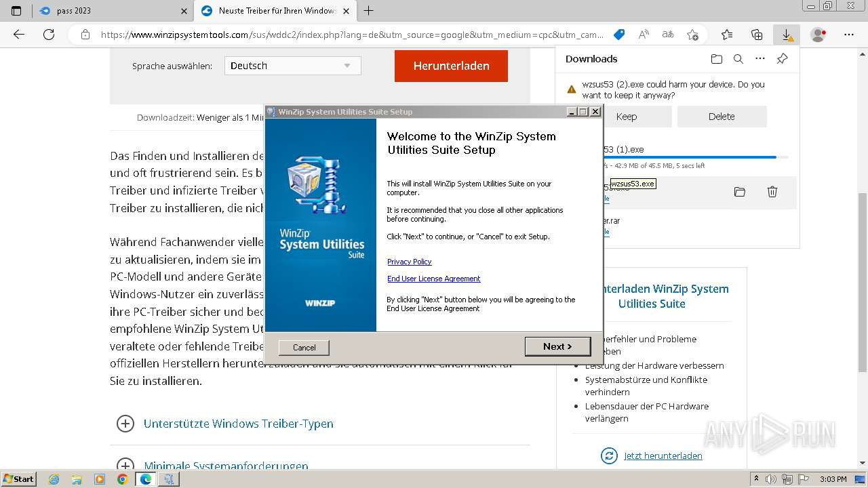Keep the flagged wzsus53 (2).exe download
868x488 pixels.
(627, 117)
